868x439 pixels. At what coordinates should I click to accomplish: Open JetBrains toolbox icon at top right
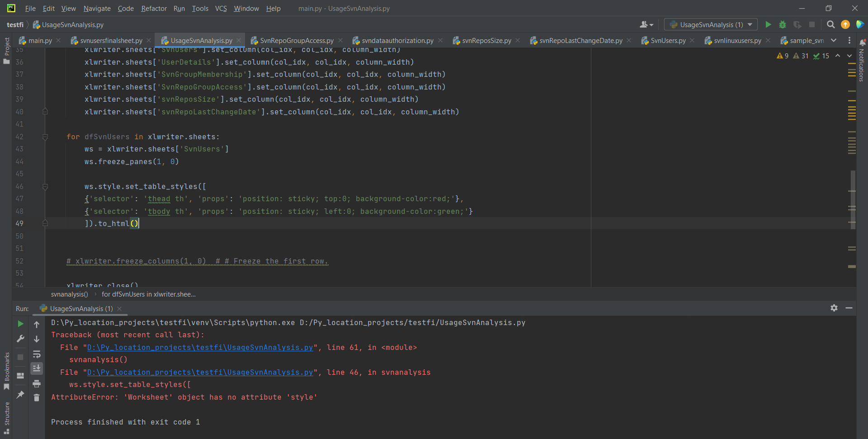[860, 24]
